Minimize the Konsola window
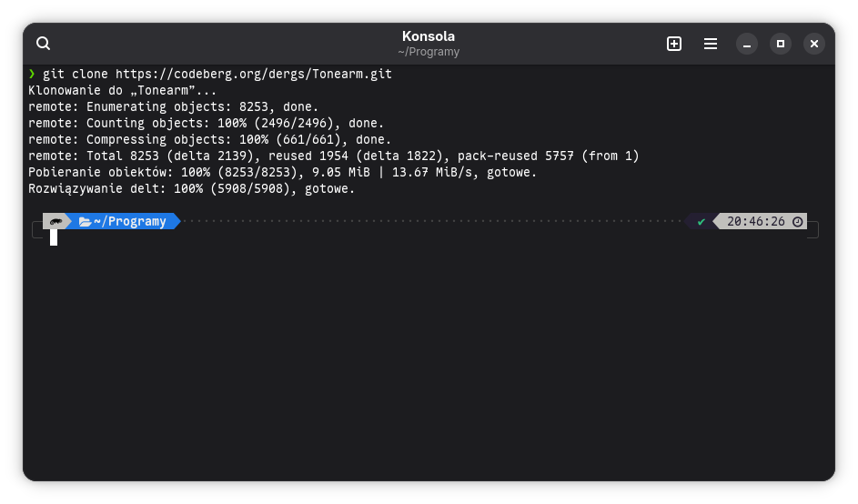Viewport: 858px width, 504px height. coord(746,44)
